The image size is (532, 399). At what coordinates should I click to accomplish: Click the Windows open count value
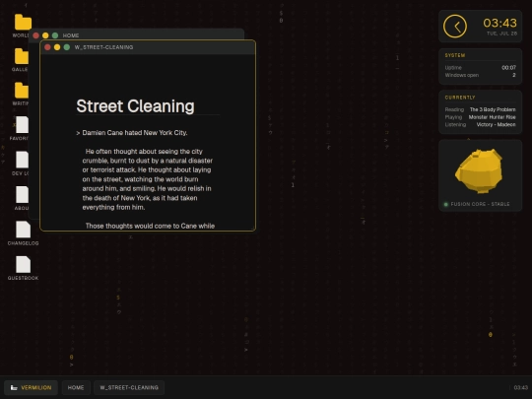[514, 75]
